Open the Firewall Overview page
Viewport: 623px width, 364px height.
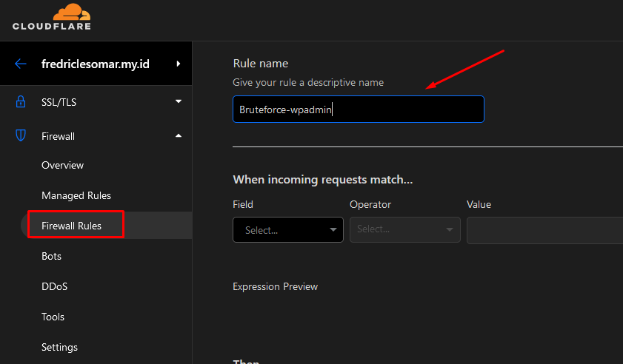coord(63,165)
